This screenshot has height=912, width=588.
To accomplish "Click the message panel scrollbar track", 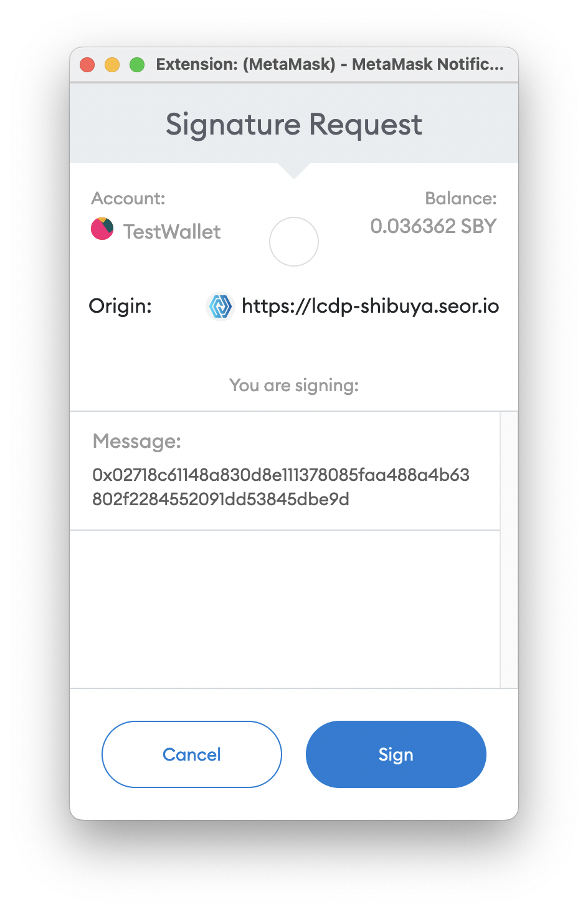I will tap(509, 549).
